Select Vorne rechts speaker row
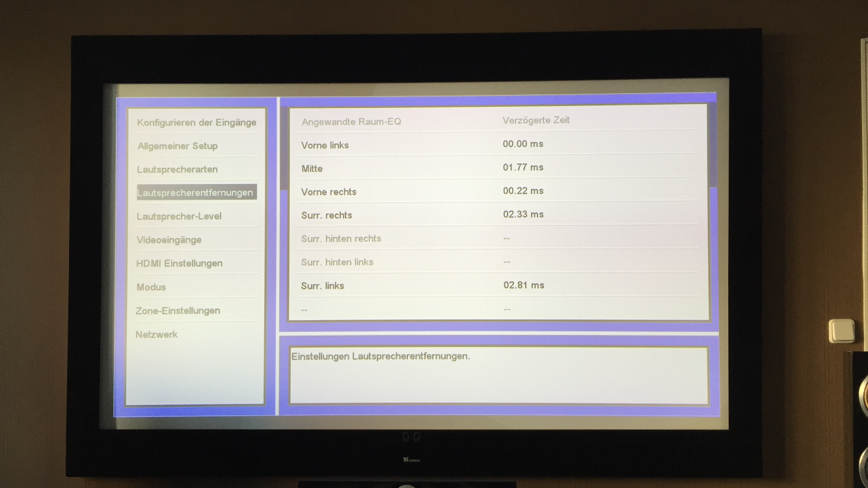The width and height of the screenshot is (868, 488). 329,192
